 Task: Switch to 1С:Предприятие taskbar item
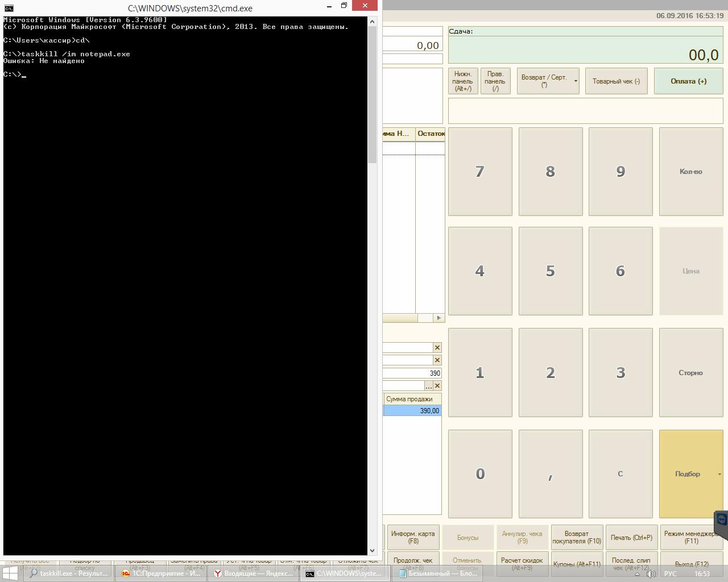[161, 573]
